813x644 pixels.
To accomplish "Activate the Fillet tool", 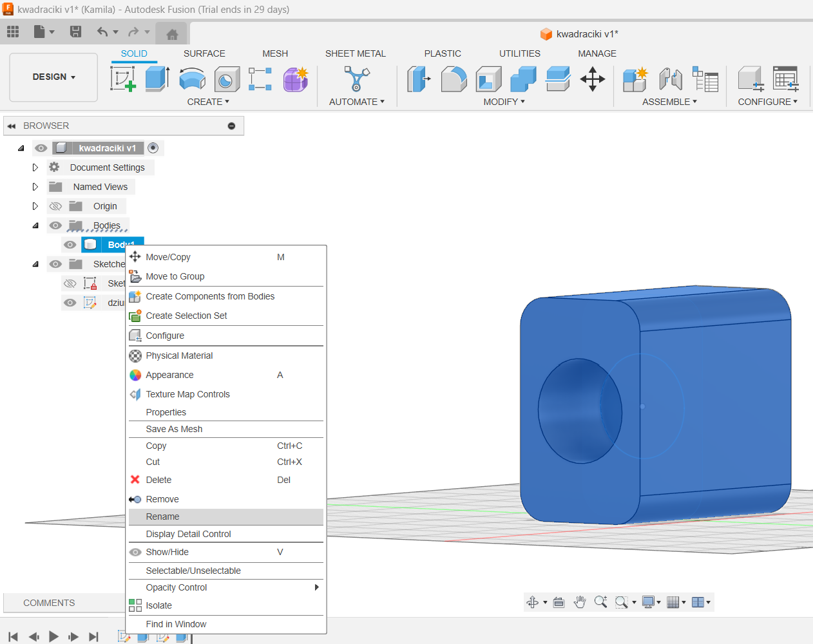I will (454, 79).
